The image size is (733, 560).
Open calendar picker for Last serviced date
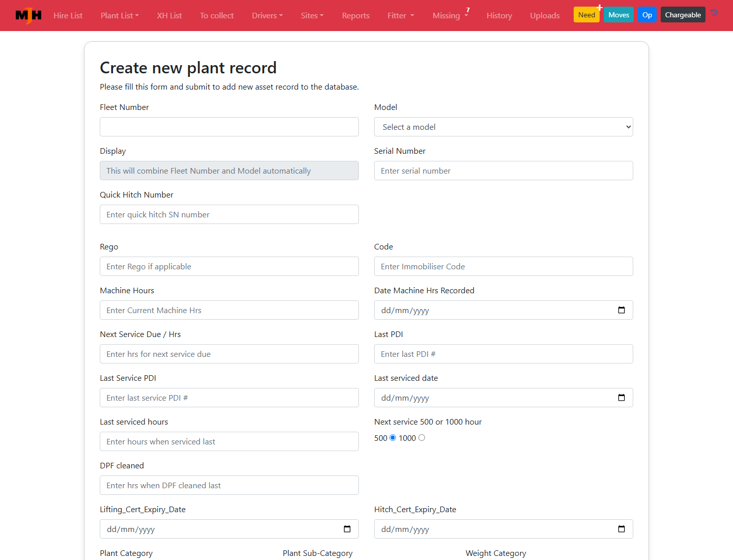click(622, 398)
